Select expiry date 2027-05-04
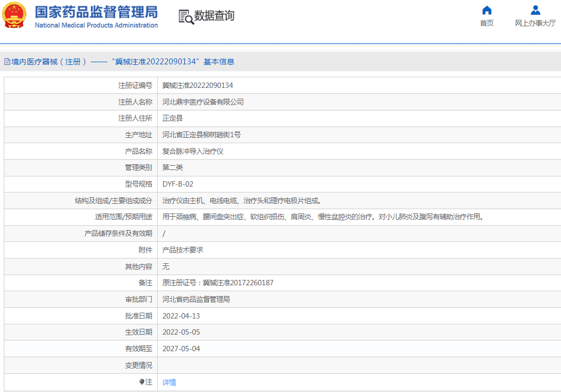Viewport: 561px width, 392px height. 181,349
